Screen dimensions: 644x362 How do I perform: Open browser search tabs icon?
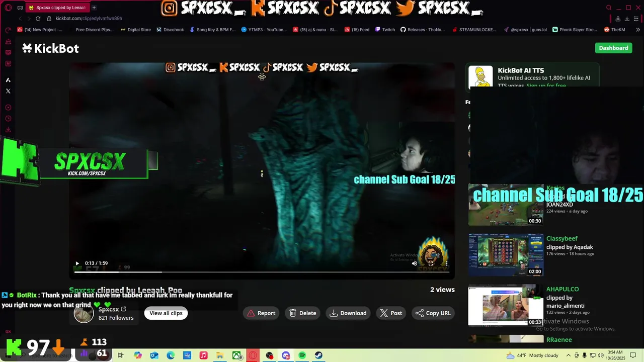tap(609, 8)
